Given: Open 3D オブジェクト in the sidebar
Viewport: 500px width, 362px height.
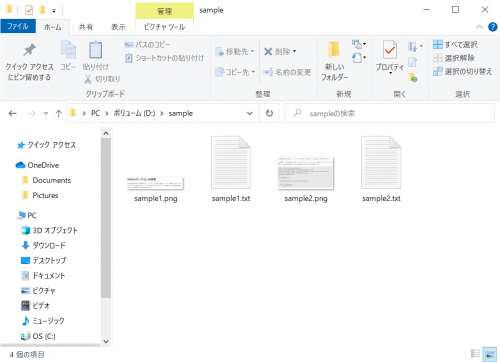Looking at the screenshot, I should (x=49, y=230).
